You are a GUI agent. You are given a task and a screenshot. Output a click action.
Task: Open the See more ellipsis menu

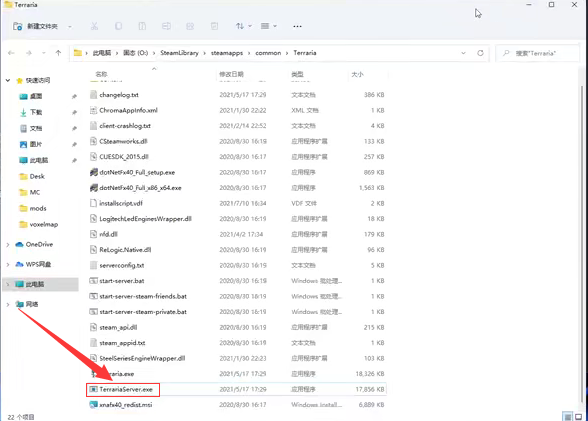click(297, 26)
